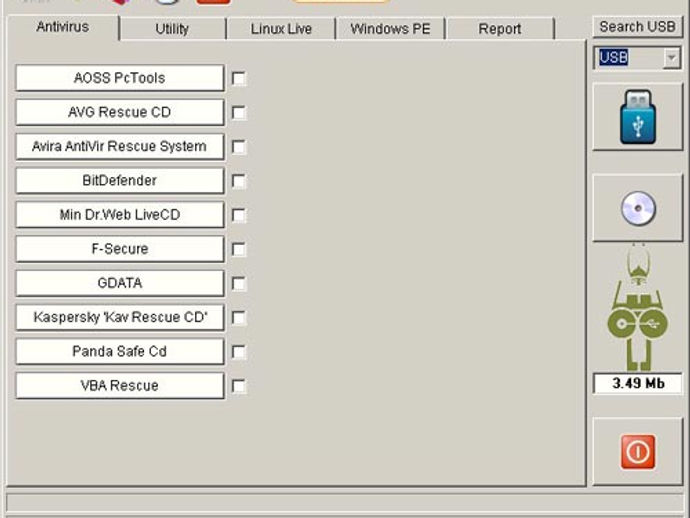Select the BitDefender button

[x=120, y=180]
